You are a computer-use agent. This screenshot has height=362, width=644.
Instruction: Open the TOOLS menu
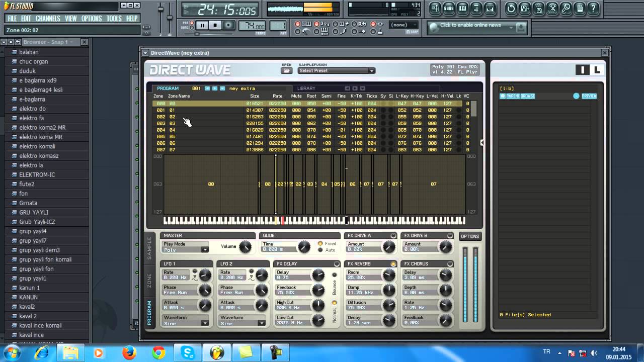(114, 19)
